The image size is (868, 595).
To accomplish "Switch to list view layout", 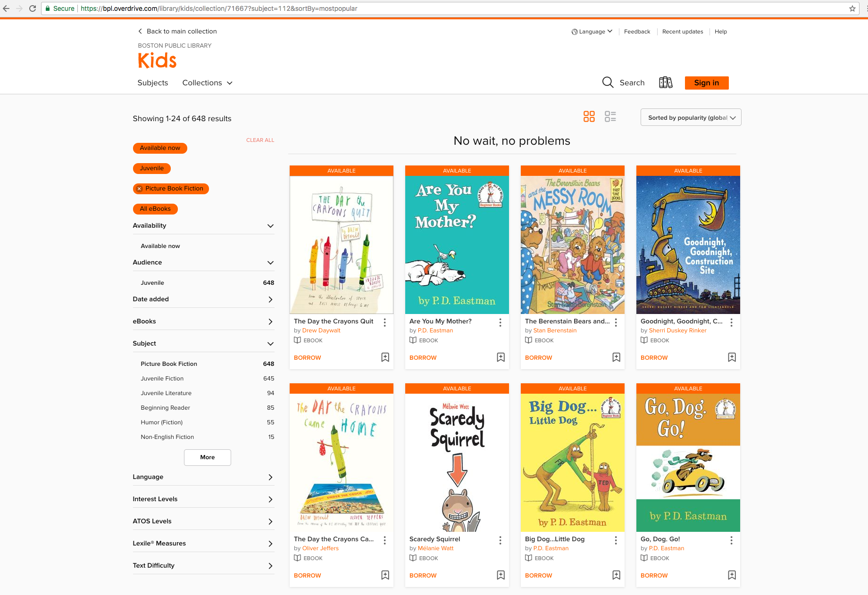I will pyautogui.click(x=610, y=116).
